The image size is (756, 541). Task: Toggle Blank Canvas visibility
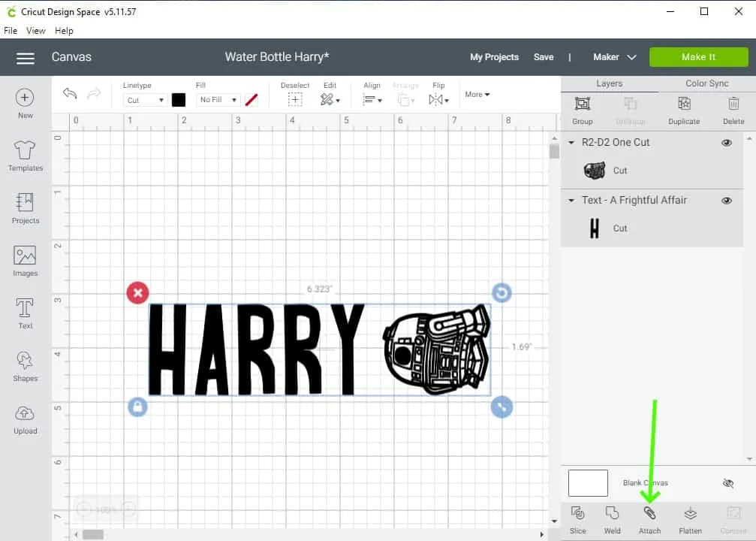click(x=728, y=483)
